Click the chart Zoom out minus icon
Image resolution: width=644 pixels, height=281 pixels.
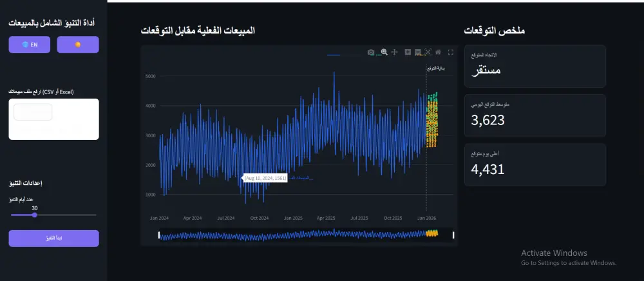click(x=418, y=52)
